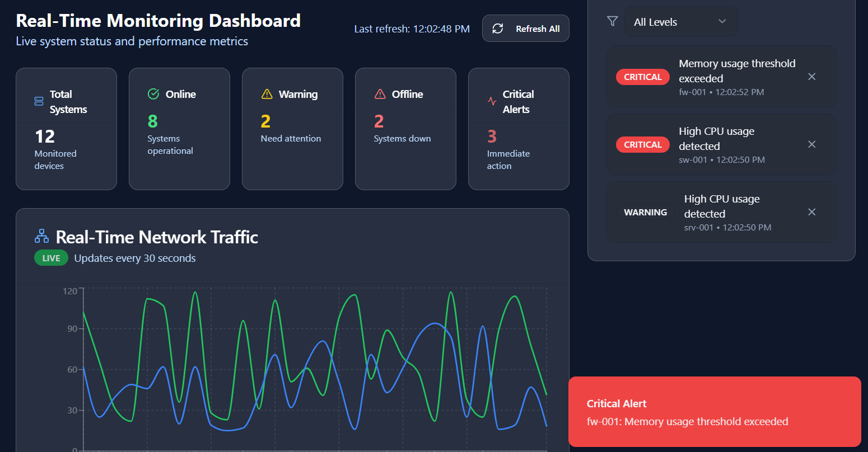The image size is (868, 452).
Task: Click the filter funnel icon
Action: point(612,21)
